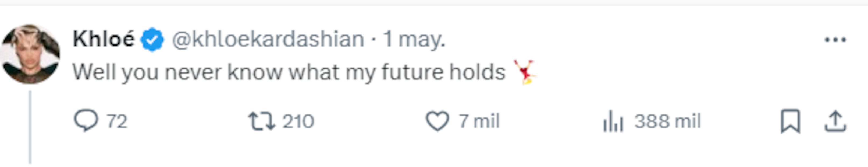The image size is (868, 167).
Task: Repost the tweet using the arrows icon
Action: coord(261,121)
